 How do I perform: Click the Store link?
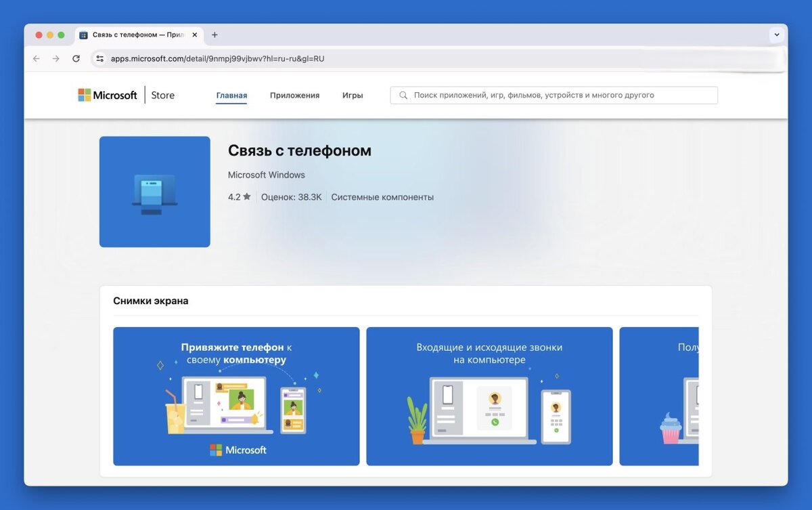pyautogui.click(x=163, y=95)
